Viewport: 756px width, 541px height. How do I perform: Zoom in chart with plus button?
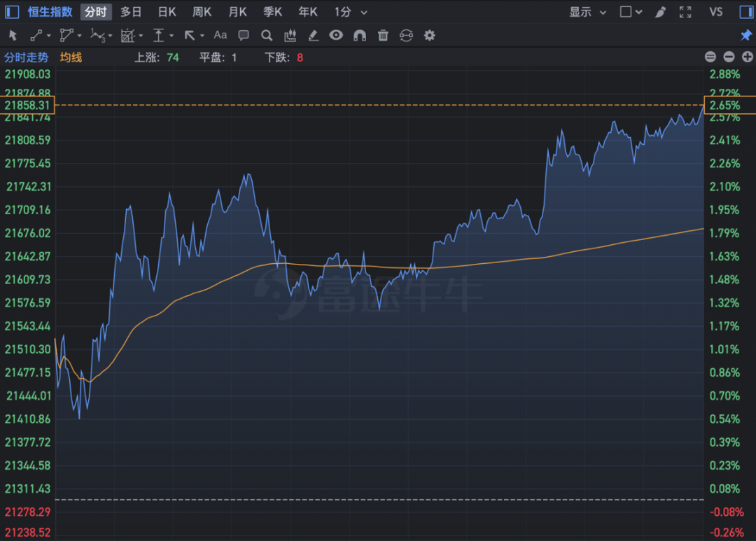[x=748, y=57]
